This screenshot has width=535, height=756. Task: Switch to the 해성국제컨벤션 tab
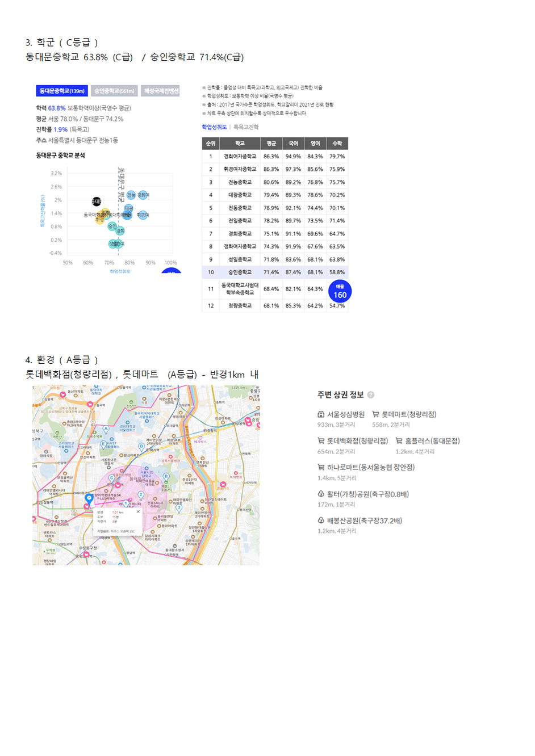click(160, 91)
